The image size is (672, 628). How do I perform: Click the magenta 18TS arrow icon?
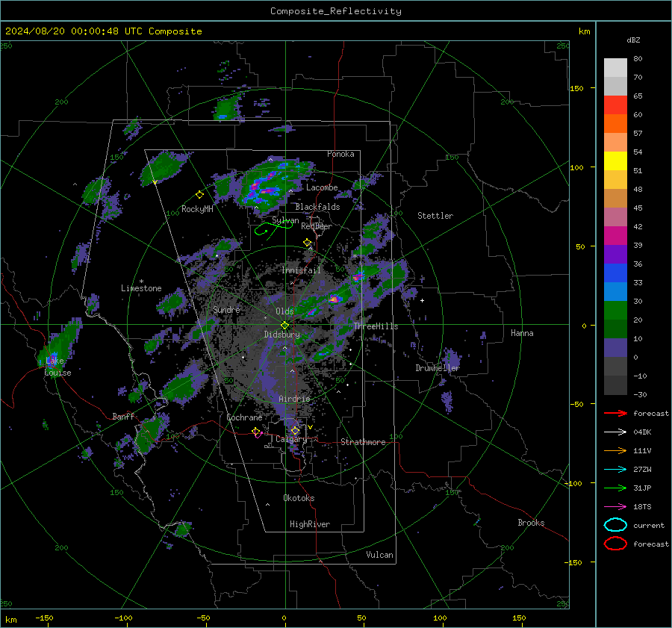(615, 507)
